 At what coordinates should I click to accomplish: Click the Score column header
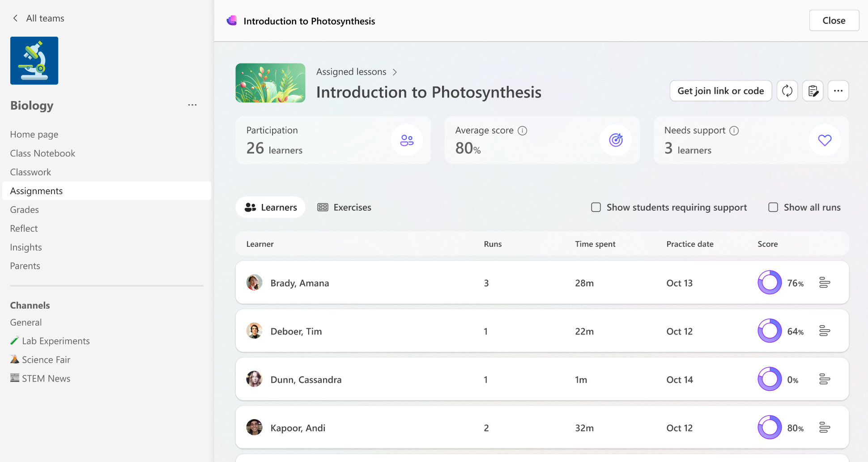click(x=768, y=244)
